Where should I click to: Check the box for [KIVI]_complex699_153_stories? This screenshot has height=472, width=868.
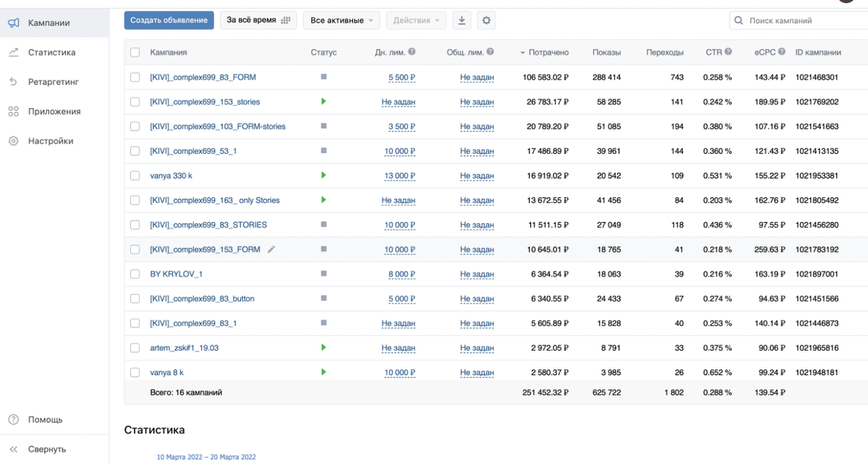(x=135, y=102)
